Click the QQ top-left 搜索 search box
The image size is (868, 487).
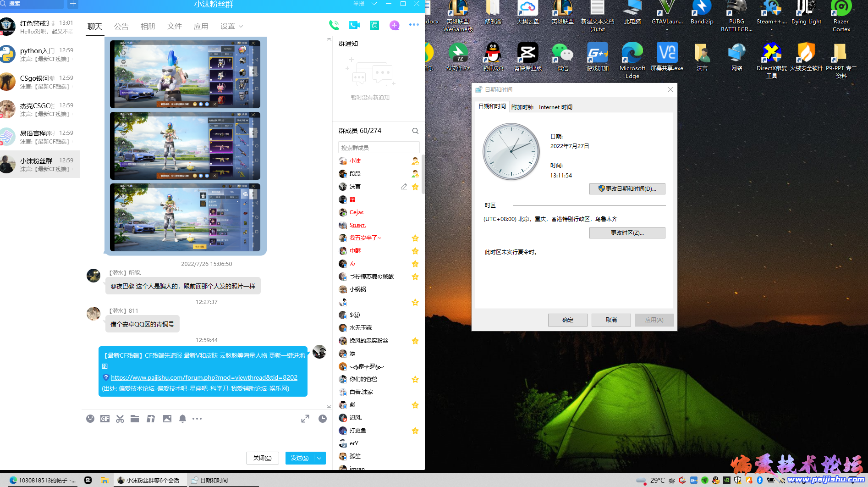(32, 4)
